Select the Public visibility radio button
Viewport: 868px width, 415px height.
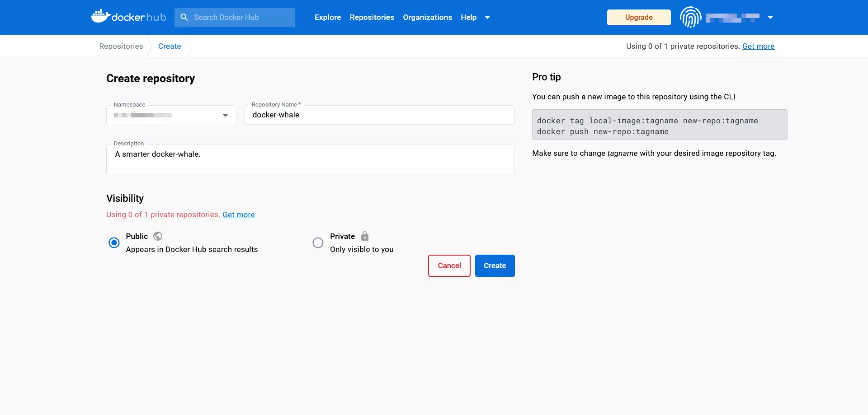114,242
